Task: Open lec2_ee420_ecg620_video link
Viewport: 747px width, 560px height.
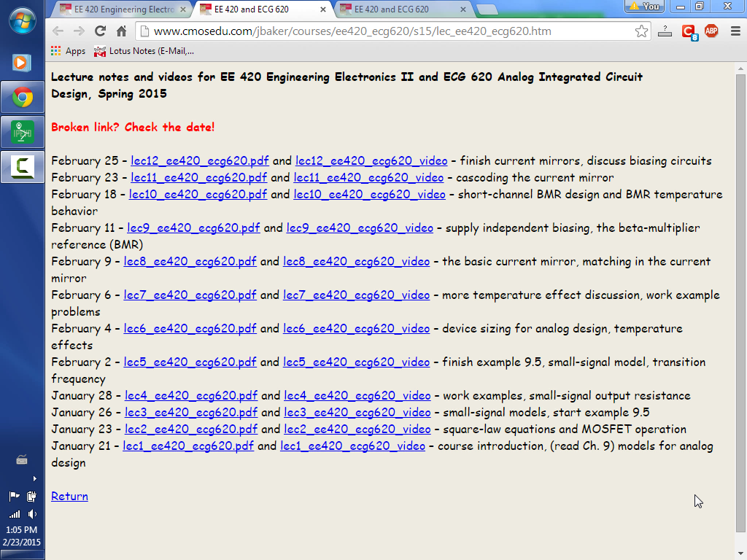Action: pyautogui.click(x=357, y=429)
